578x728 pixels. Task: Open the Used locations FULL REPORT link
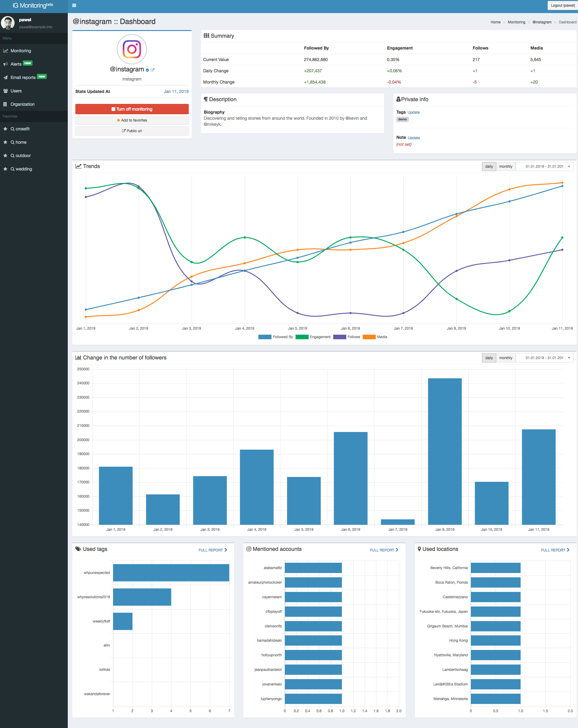pos(556,550)
